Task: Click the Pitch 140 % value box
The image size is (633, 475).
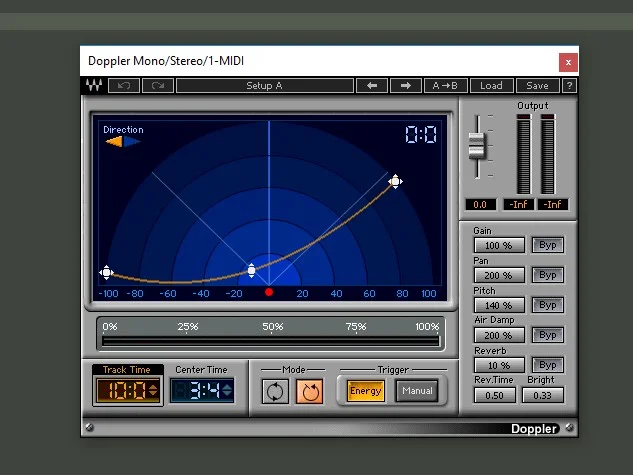Action: point(499,305)
